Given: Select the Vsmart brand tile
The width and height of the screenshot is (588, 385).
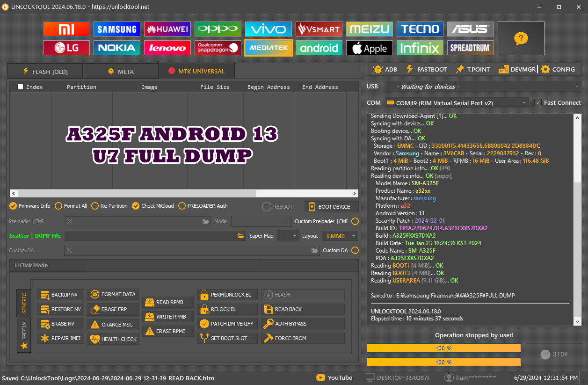Looking at the screenshot, I should coord(319,29).
